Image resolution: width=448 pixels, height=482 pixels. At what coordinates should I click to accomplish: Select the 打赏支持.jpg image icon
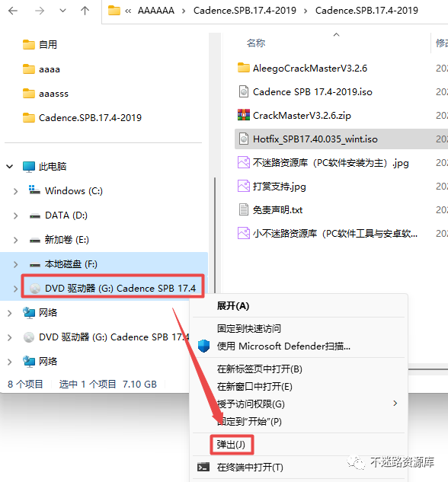(x=244, y=186)
